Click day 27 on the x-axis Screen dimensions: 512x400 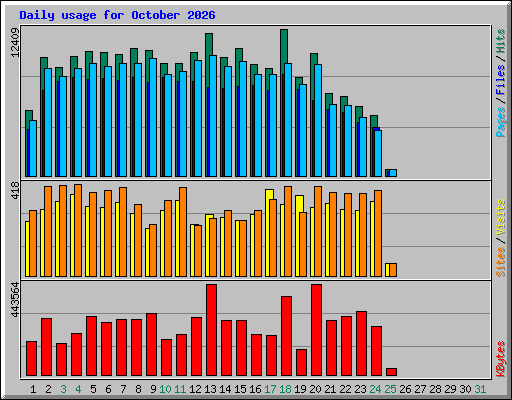tap(420, 389)
